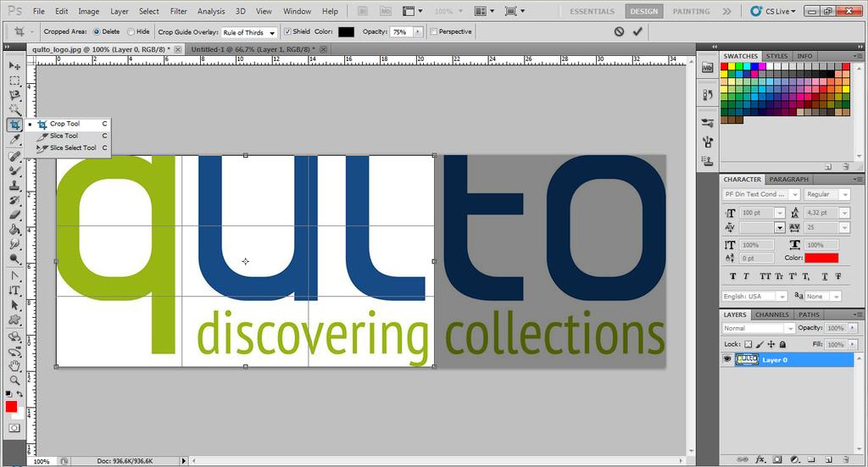
Task: Select the History Brush tool
Action: tap(14, 200)
